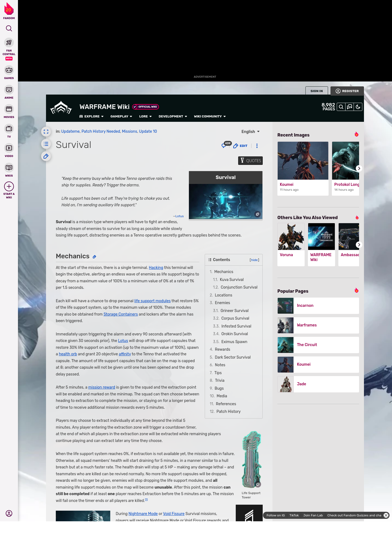Enlarge the Survival infobox image
This screenshot has width=392, height=545.
[x=258, y=214]
